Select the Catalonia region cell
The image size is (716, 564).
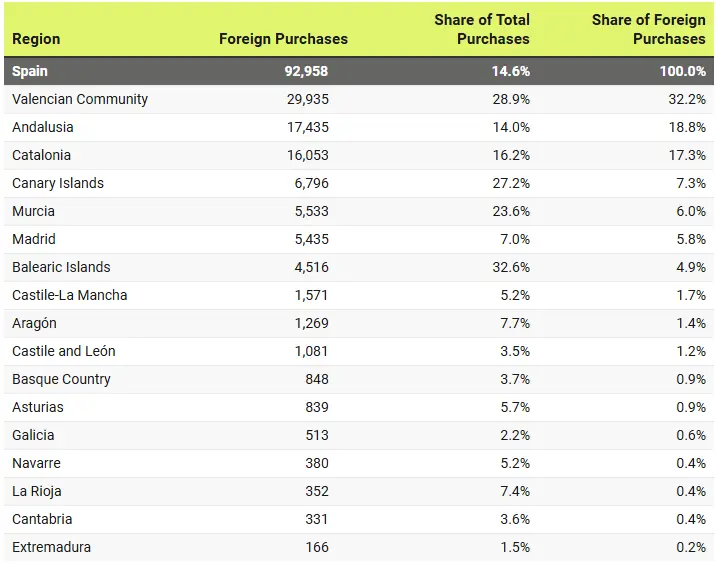tap(42, 155)
